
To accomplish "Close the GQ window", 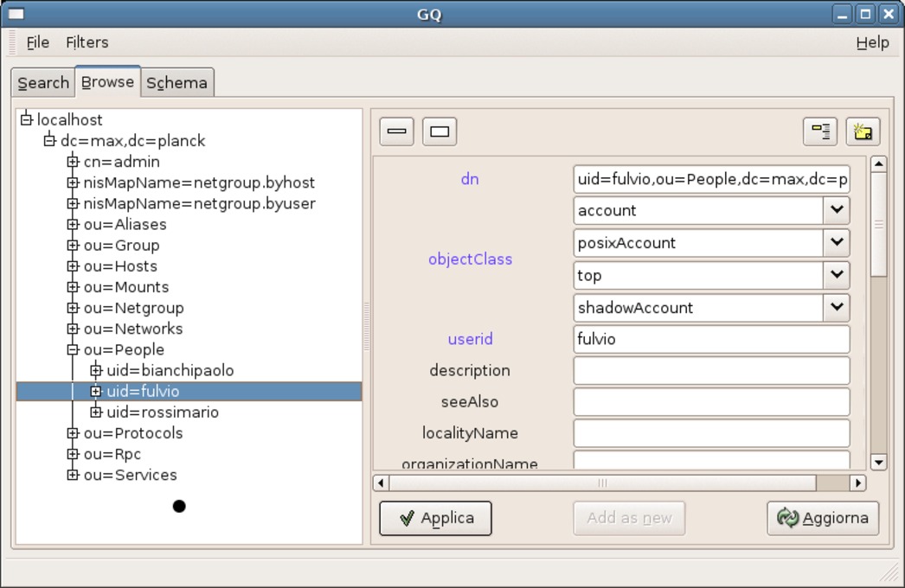I will pos(889,14).
